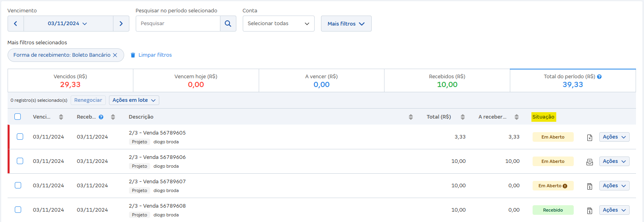Remove the Boleto Bancário filter chip
Image resolution: width=644 pixels, height=222 pixels.
pyautogui.click(x=115, y=55)
